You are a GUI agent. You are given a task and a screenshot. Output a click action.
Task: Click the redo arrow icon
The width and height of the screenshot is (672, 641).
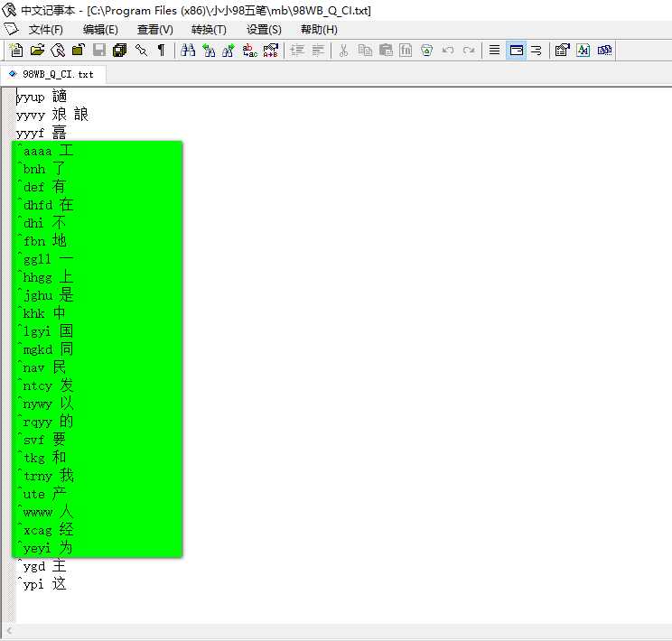[469, 51]
